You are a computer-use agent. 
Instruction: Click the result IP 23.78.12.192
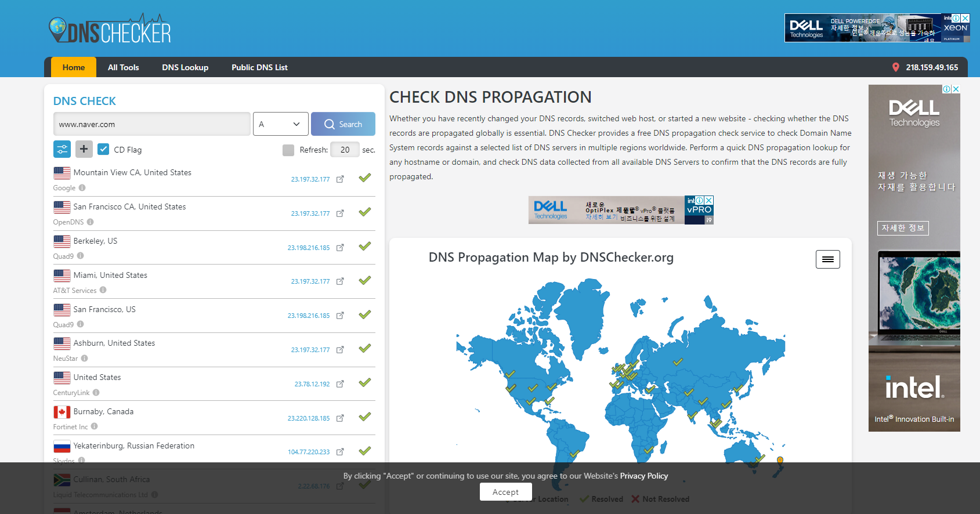click(312, 384)
